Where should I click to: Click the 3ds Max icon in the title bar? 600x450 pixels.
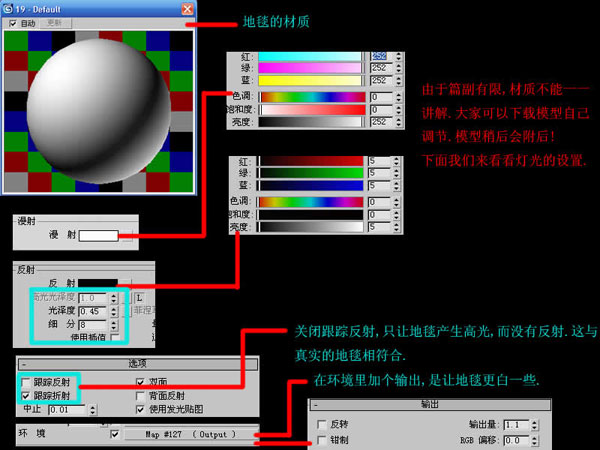[x=7, y=8]
